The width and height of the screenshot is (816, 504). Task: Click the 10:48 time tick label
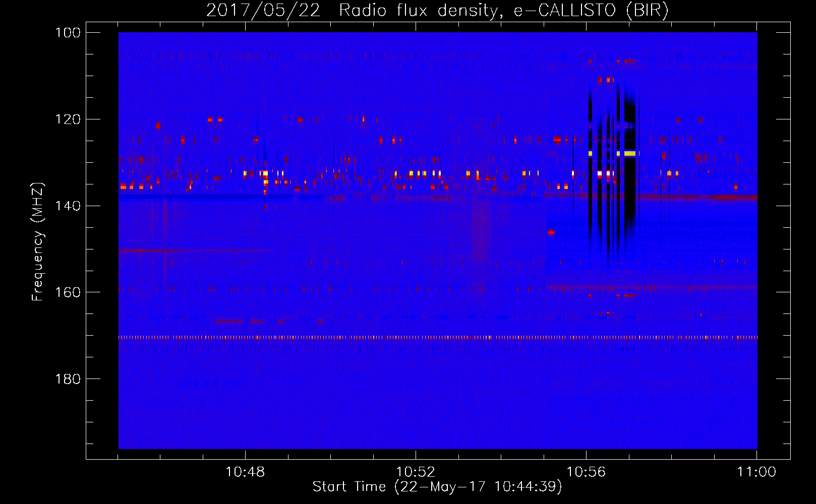tap(245, 472)
